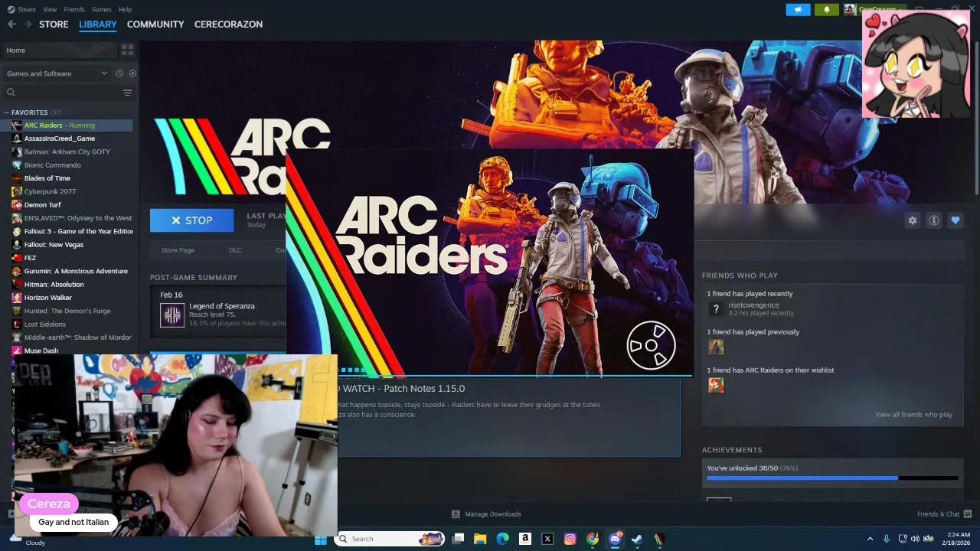Select Fallout: New Vegas in list
Screen dimensions: 980x551
click(54, 244)
